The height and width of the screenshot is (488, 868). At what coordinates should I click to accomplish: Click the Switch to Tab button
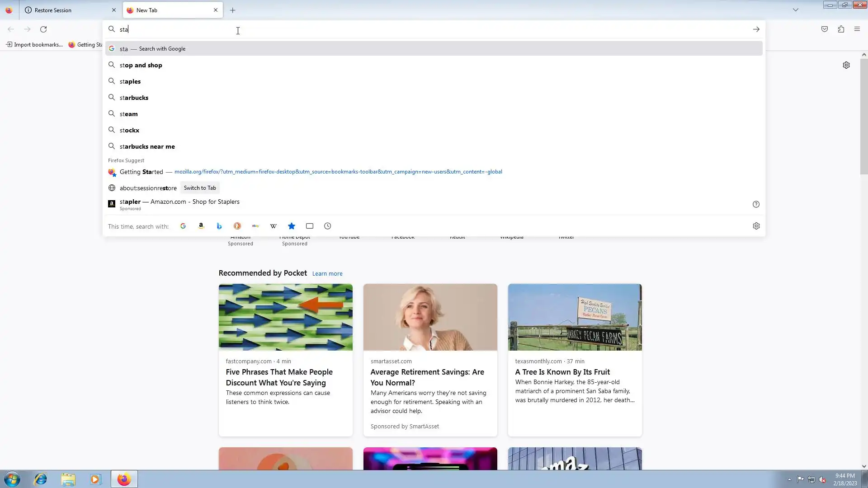click(200, 188)
